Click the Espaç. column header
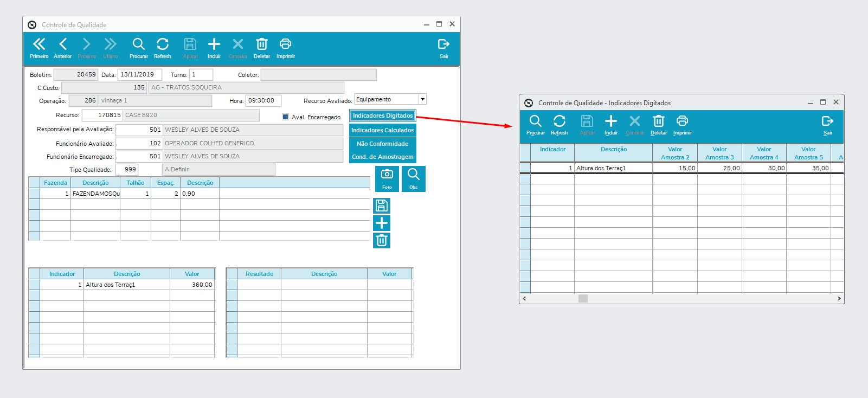The image size is (868, 398). (165, 183)
